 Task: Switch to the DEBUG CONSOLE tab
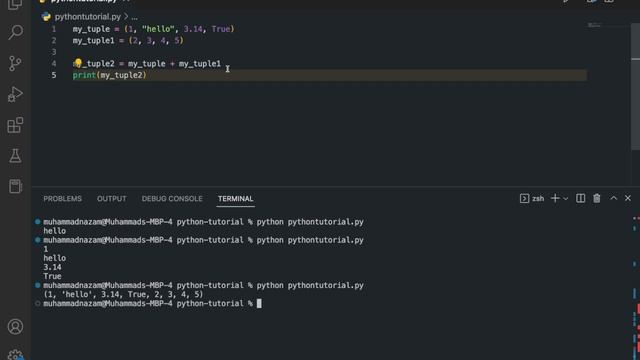point(172,199)
